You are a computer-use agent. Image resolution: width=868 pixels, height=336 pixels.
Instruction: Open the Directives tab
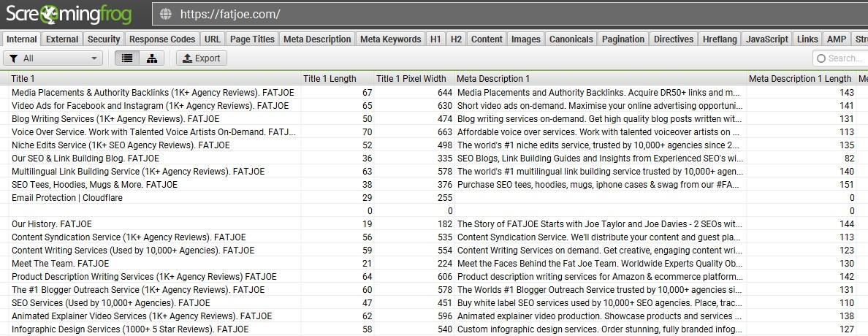click(674, 39)
